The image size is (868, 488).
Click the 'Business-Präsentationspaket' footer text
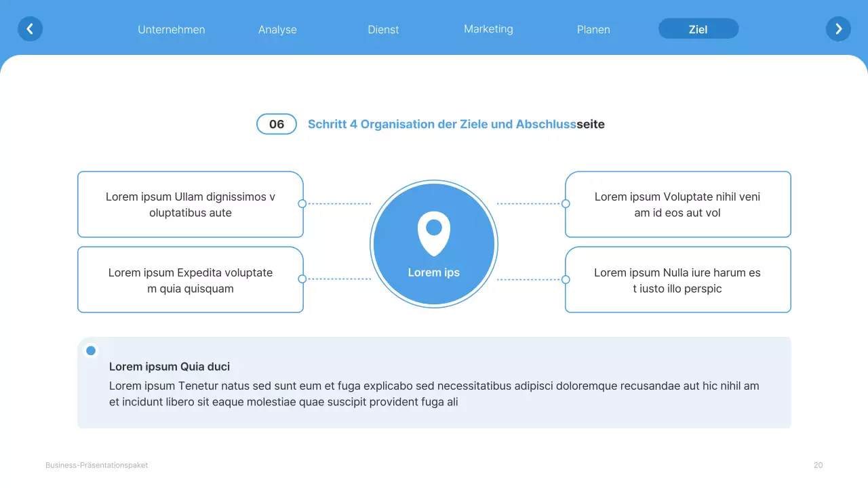tap(96, 465)
